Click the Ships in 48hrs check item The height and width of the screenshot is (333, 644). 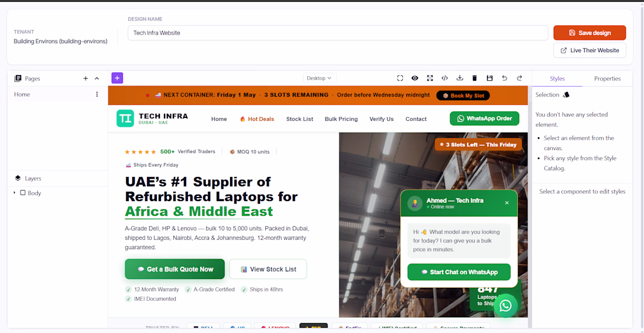[x=262, y=290]
